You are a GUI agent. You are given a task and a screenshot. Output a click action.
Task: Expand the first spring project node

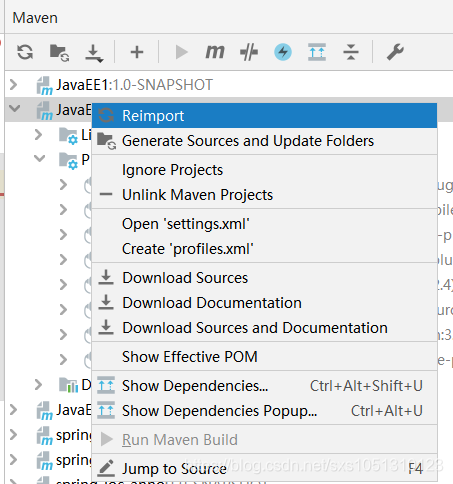14,435
